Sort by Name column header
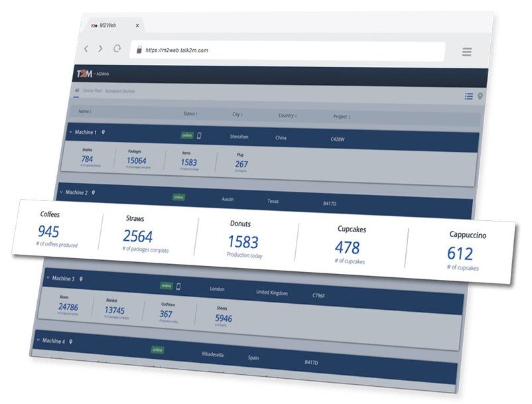 [x=85, y=111]
